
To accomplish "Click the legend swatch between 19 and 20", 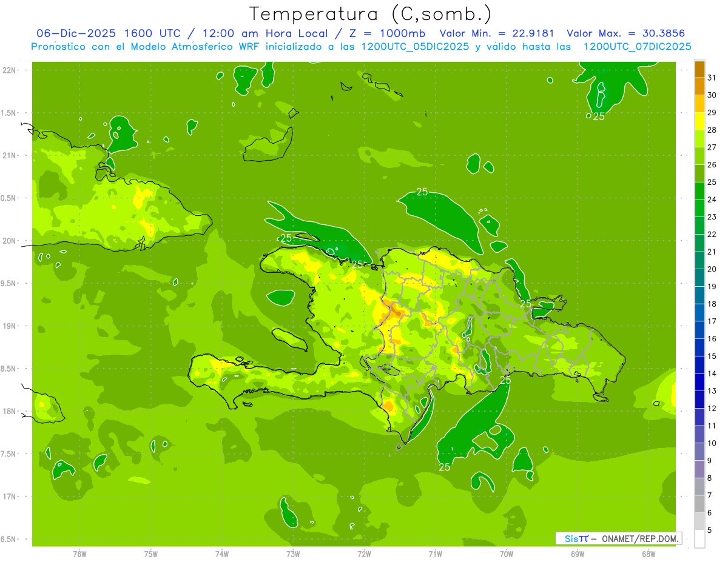I will [x=699, y=278].
